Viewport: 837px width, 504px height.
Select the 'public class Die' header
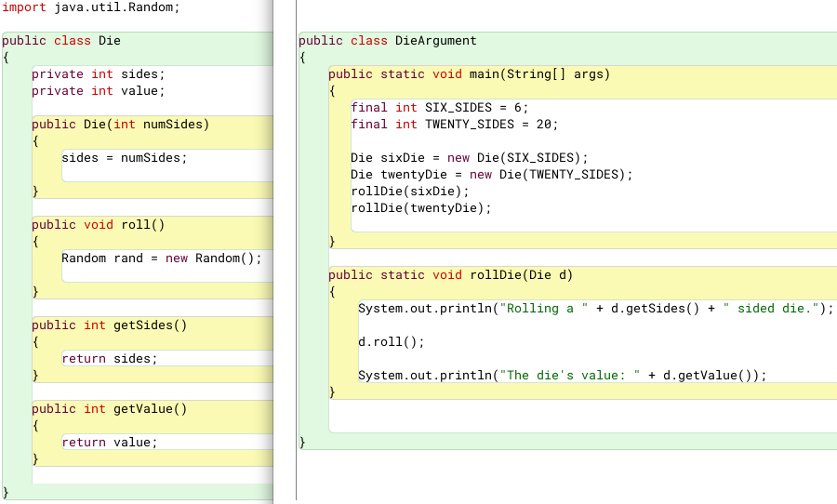click(61, 41)
